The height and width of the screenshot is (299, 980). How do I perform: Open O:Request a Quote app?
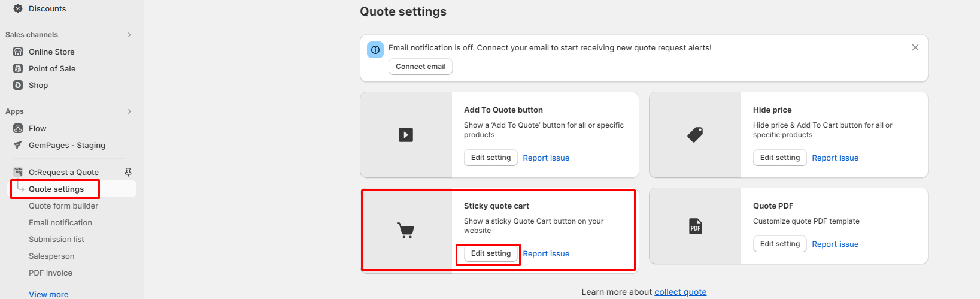[63, 172]
